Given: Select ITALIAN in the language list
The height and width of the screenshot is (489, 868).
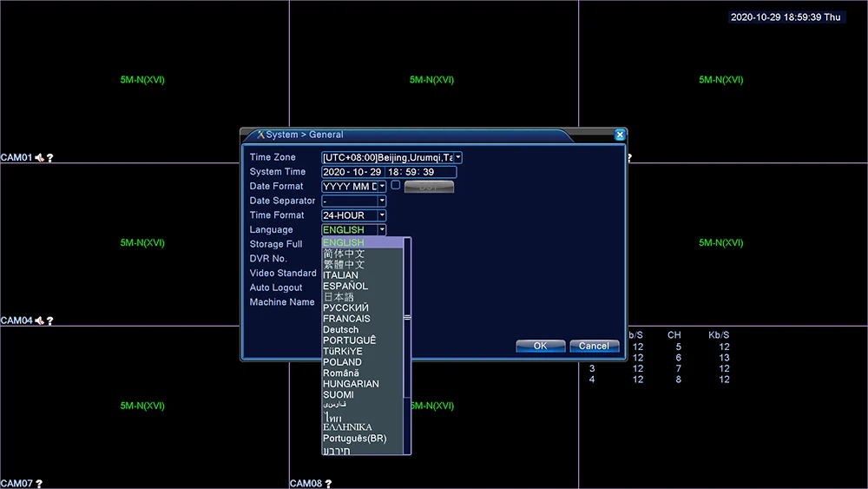Looking at the screenshot, I should pos(363,275).
